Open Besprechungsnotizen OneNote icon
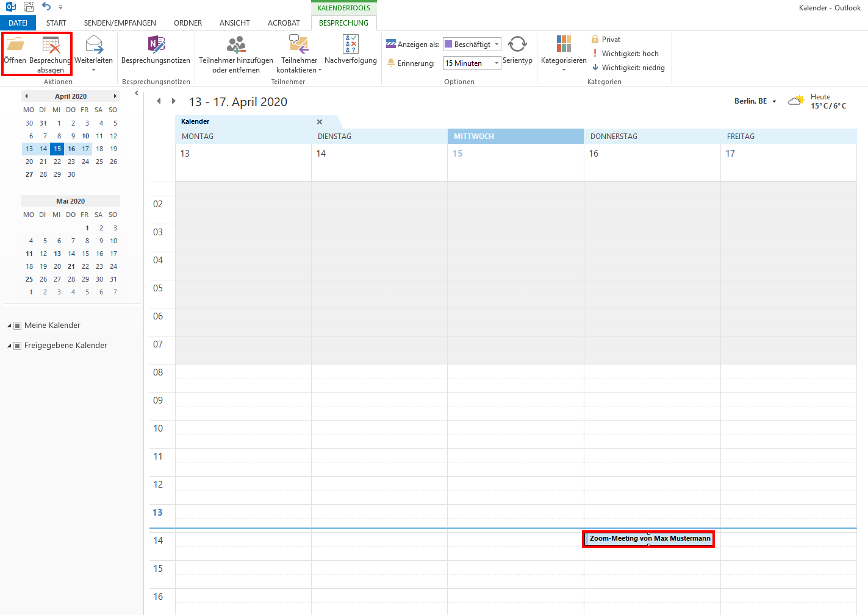Screen dimensions: 868x615 (156, 45)
